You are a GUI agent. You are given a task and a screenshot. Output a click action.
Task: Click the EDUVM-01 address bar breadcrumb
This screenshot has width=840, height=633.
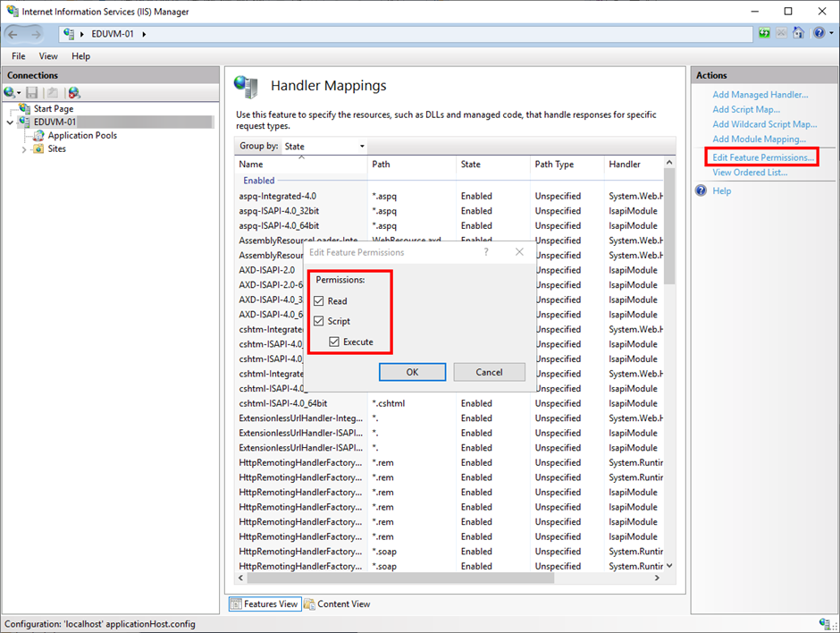pyautogui.click(x=113, y=34)
